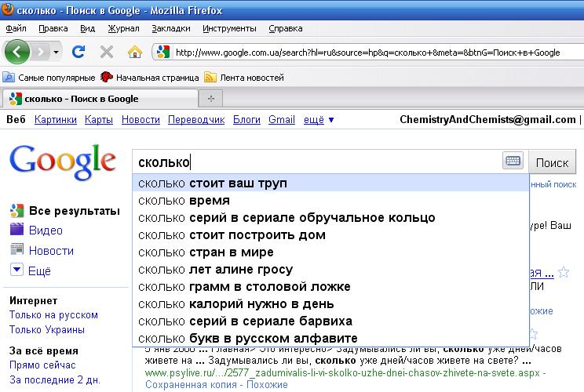Open the Переводчик link
Viewport: 584px width, 392px height.
(196, 120)
